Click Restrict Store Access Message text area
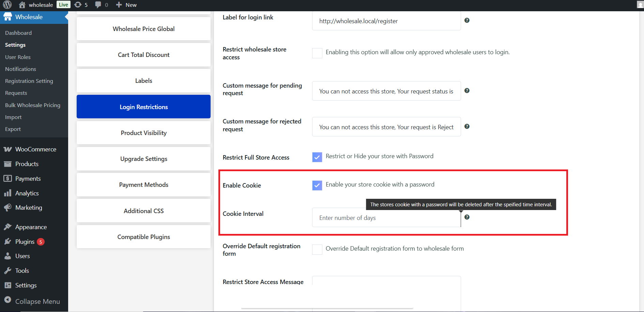Image resolution: width=644 pixels, height=312 pixels. coord(386,294)
